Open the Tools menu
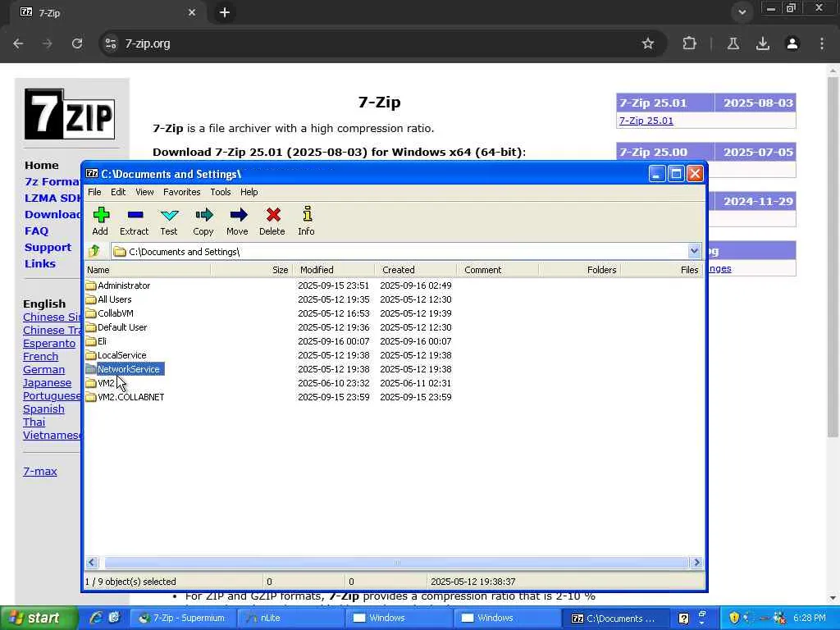 point(220,192)
